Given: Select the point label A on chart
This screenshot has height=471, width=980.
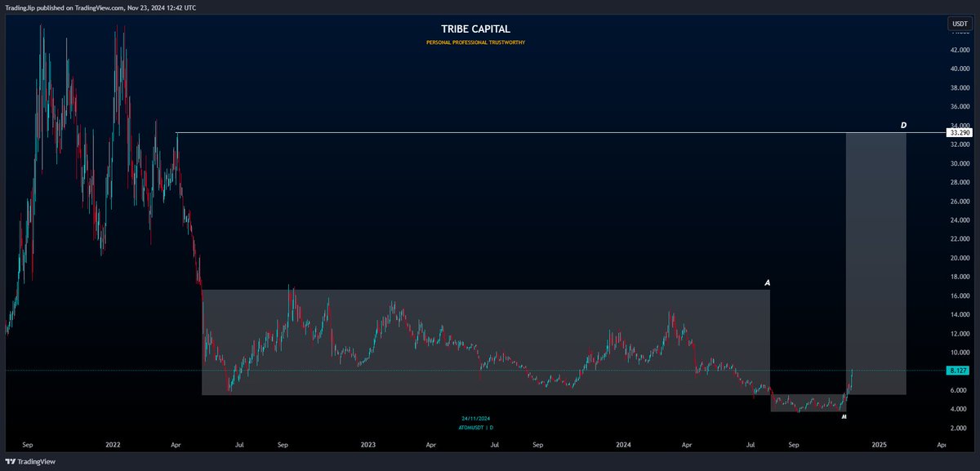Looking at the screenshot, I should [x=767, y=282].
